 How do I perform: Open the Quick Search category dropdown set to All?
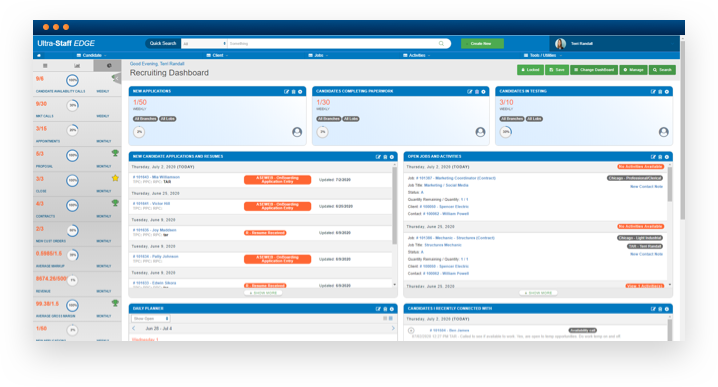pos(204,44)
